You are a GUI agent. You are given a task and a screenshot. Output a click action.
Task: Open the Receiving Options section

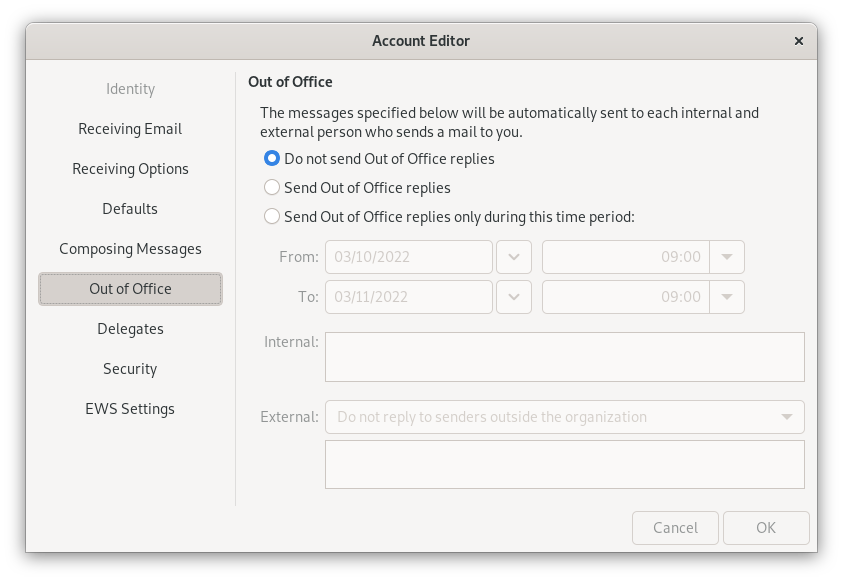130,169
